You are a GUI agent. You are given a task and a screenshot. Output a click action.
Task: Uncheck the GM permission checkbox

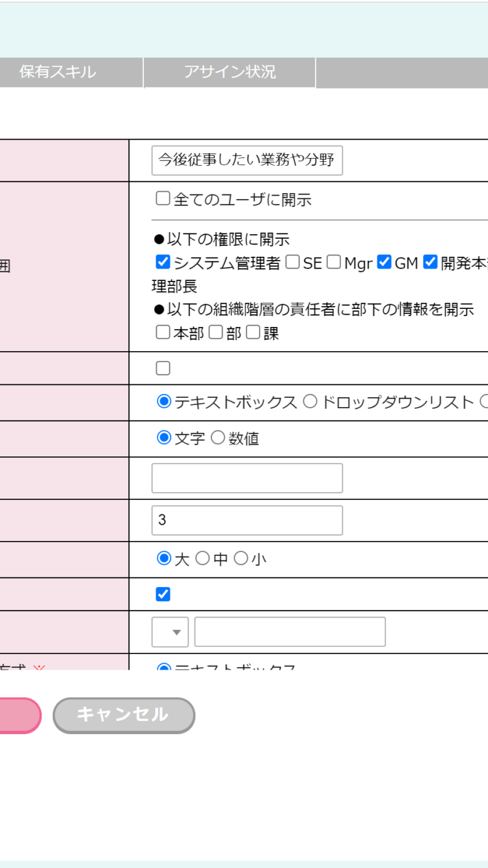click(385, 262)
